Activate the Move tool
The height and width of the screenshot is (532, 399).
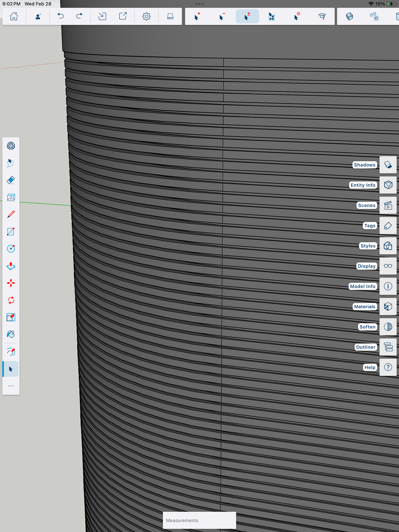coord(11,283)
